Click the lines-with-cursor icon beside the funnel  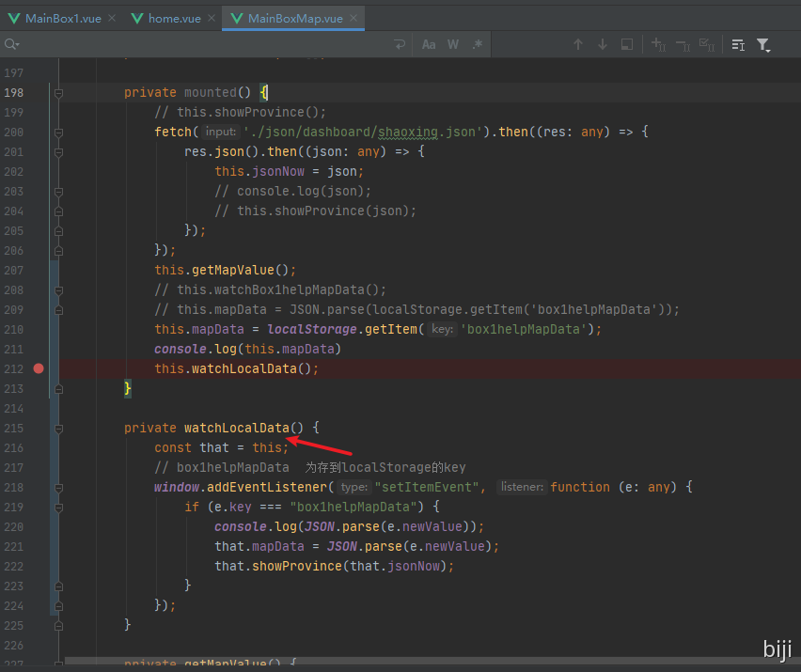click(x=738, y=45)
